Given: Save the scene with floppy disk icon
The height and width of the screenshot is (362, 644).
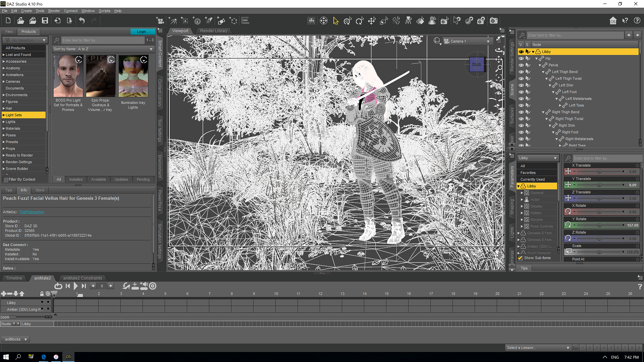Looking at the screenshot, I should click(x=45, y=21).
